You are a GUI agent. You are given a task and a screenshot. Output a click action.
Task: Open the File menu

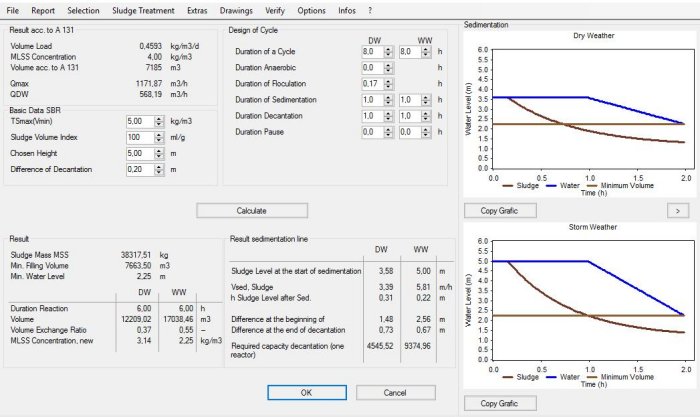point(13,10)
